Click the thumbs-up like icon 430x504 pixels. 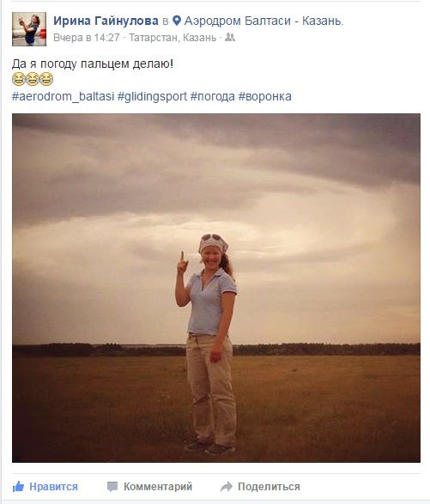[18, 487]
